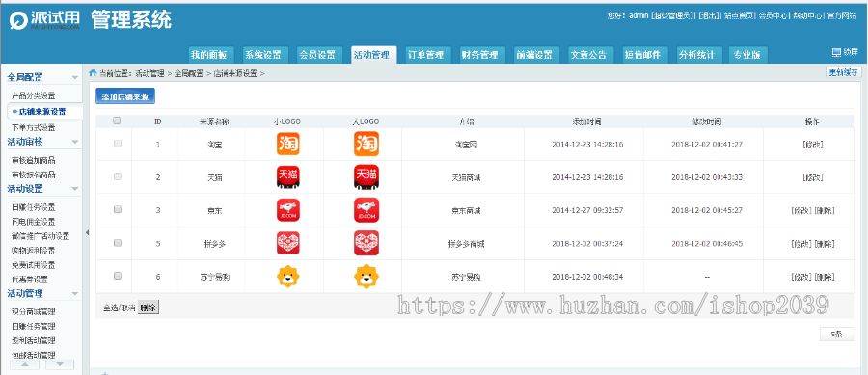Image resolution: width=868 pixels, height=375 pixels.
Task: Open 积分商城管理 in the sidebar
Action: (x=34, y=312)
